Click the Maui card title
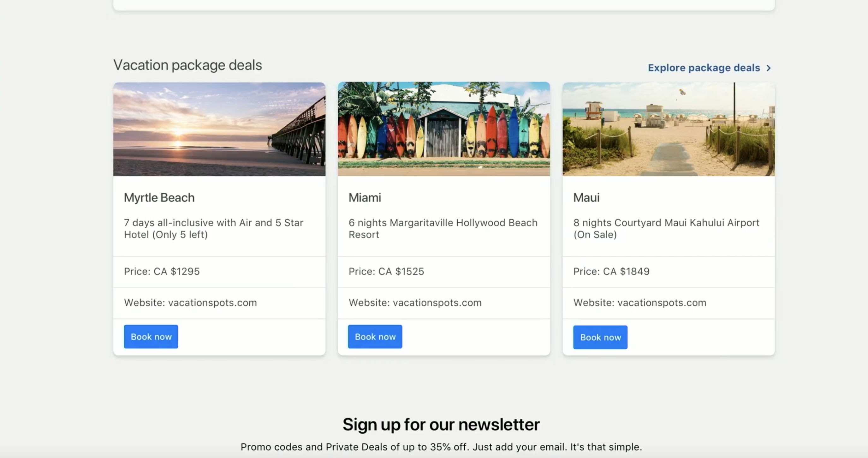Viewport: 868px width, 458px height. tap(586, 198)
